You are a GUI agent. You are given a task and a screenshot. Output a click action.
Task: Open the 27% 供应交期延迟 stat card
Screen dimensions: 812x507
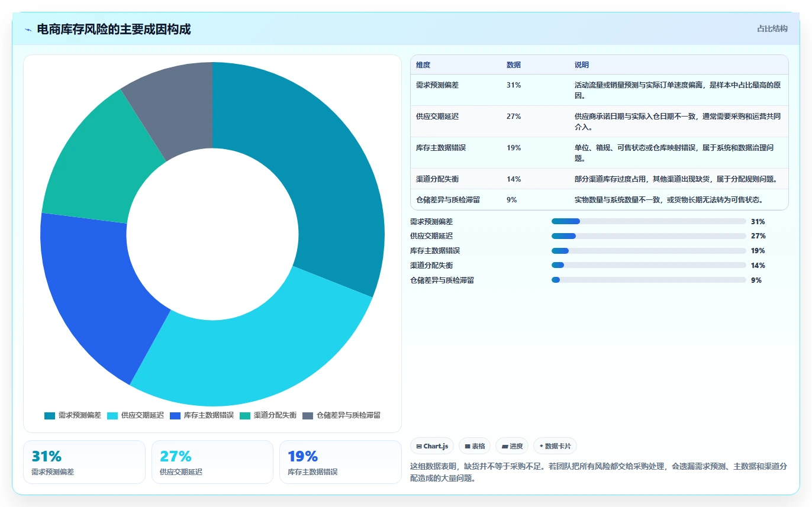point(212,462)
